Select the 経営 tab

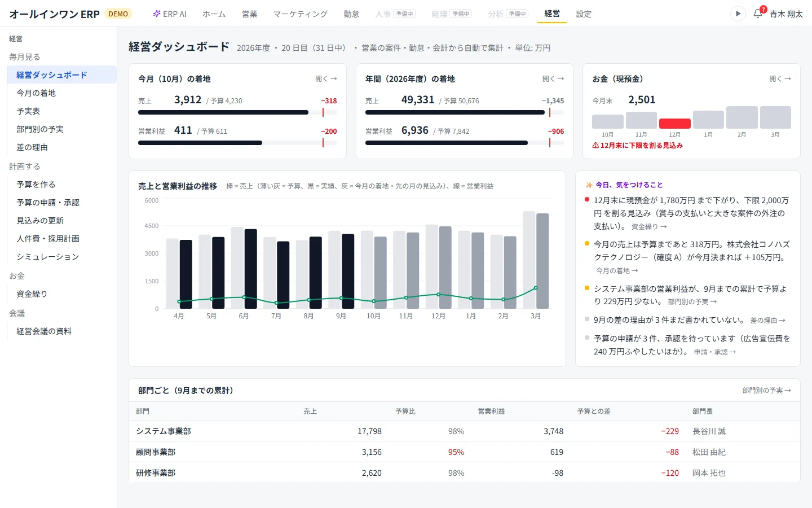[552, 14]
